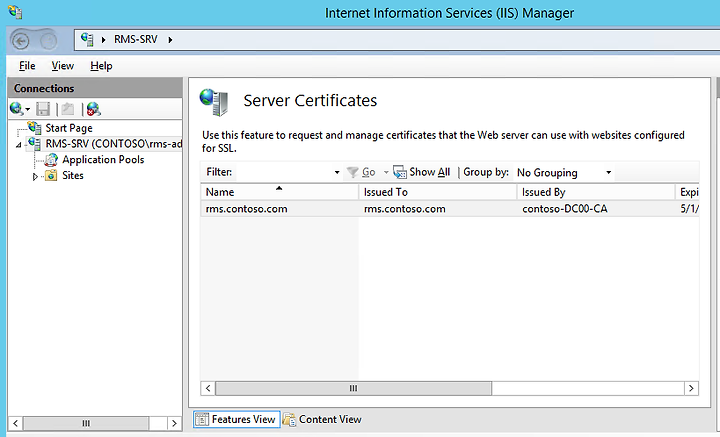This screenshot has height=437, width=720.
Task: Click the IIS Manager title bar icon
Action: 15,12
